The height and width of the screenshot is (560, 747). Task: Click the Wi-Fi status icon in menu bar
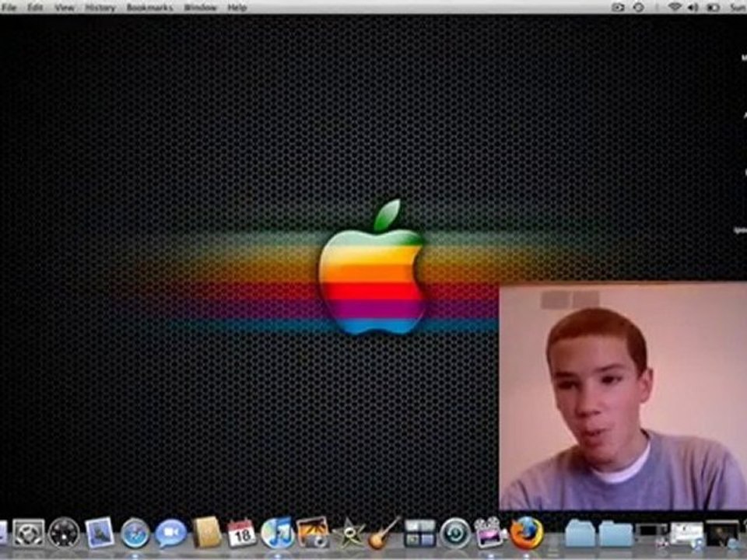tap(674, 7)
